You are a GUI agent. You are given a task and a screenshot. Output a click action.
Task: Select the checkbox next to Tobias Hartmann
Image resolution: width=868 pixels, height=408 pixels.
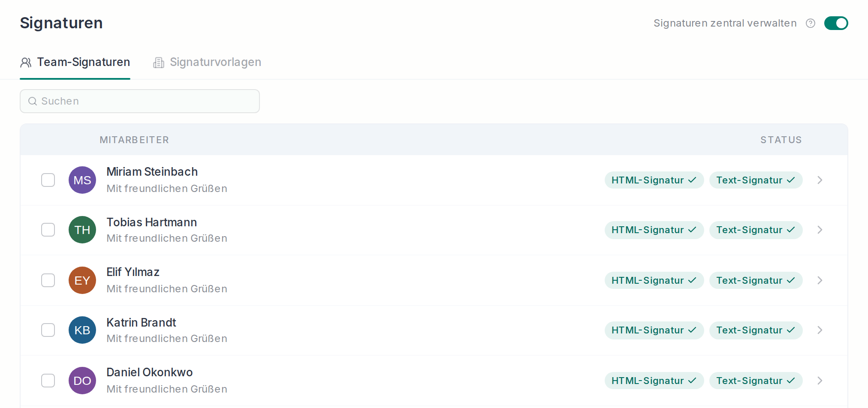[48, 230]
